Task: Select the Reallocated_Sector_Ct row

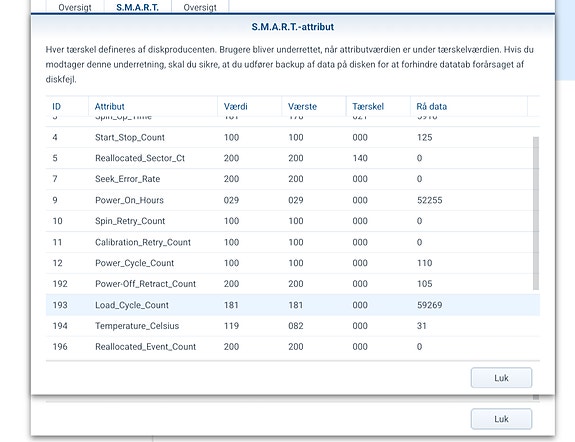Action: click(x=293, y=158)
